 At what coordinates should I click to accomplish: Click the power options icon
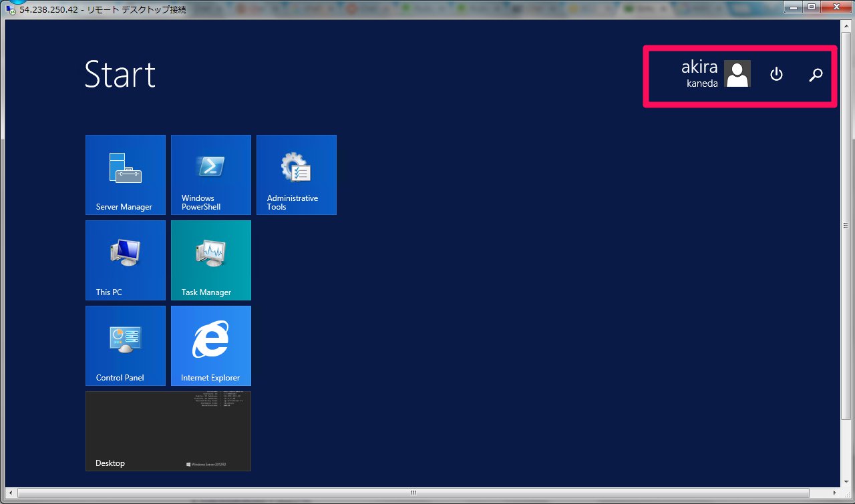coord(776,74)
